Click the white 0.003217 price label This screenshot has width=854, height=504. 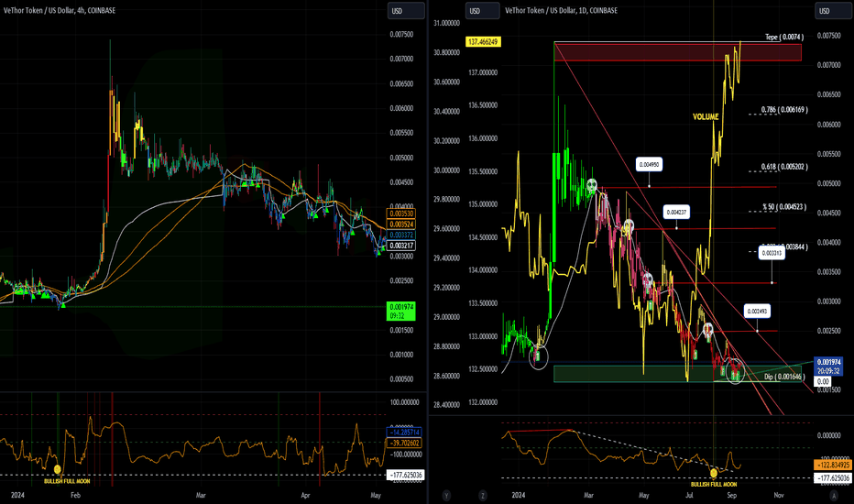pyautogui.click(x=400, y=246)
